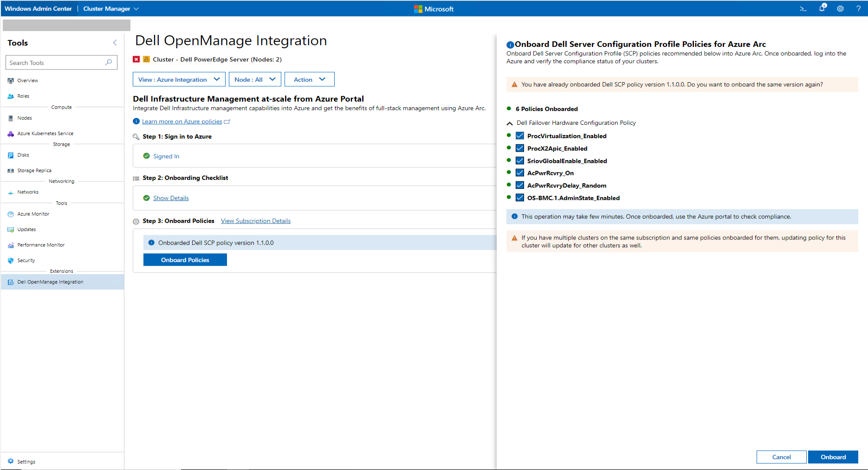Open the Overview tool
Screen dimensions: 868x470
click(x=28, y=80)
